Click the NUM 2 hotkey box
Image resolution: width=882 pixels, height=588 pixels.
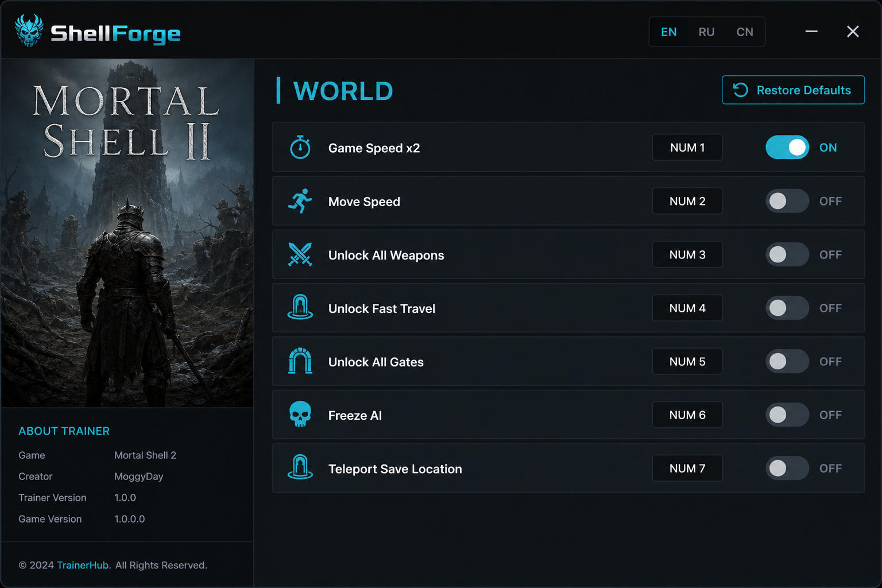point(687,201)
